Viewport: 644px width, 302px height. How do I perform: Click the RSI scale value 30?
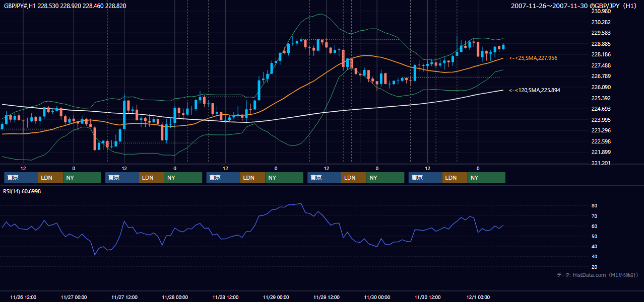[595, 257]
